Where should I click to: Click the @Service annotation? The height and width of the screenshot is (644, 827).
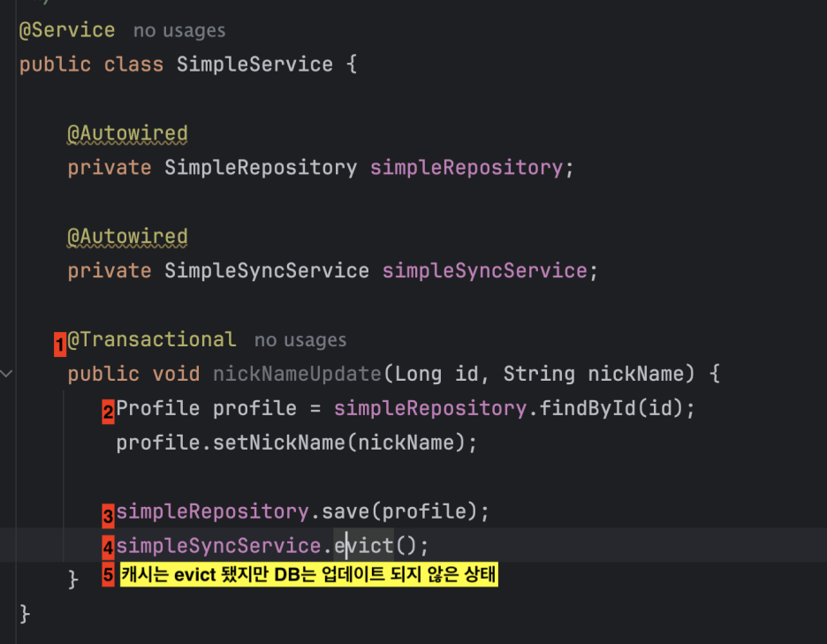point(67,30)
